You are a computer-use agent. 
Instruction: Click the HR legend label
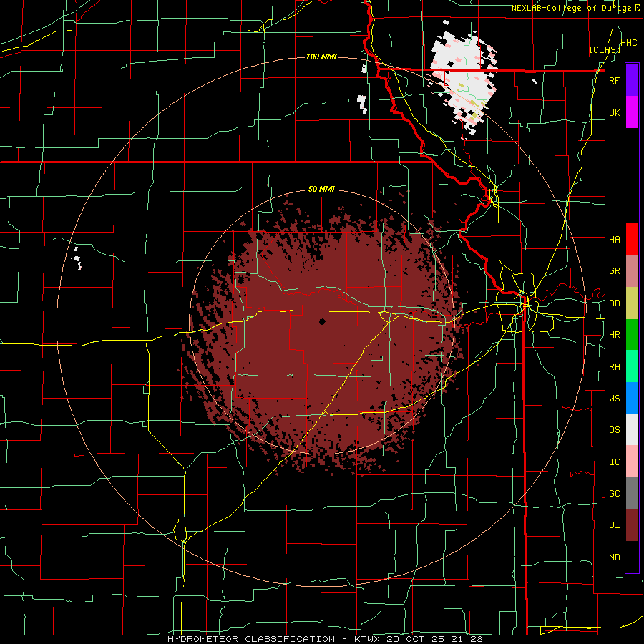[x=614, y=335]
